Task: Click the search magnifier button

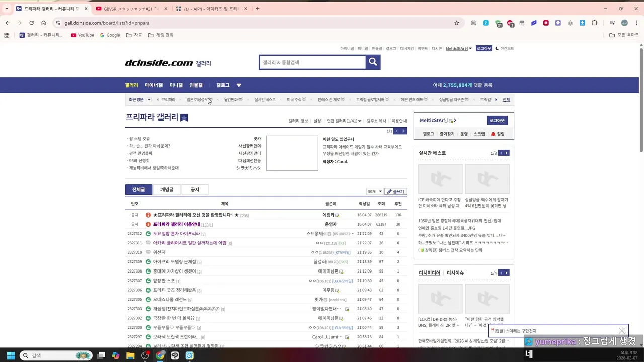Action: (x=373, y=62)
